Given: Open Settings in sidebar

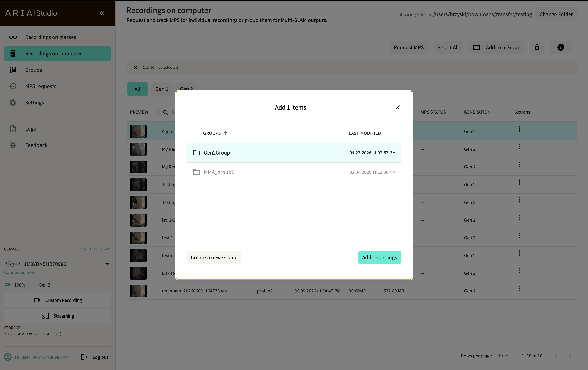Looking at the screenshot, I should [58, 102].
